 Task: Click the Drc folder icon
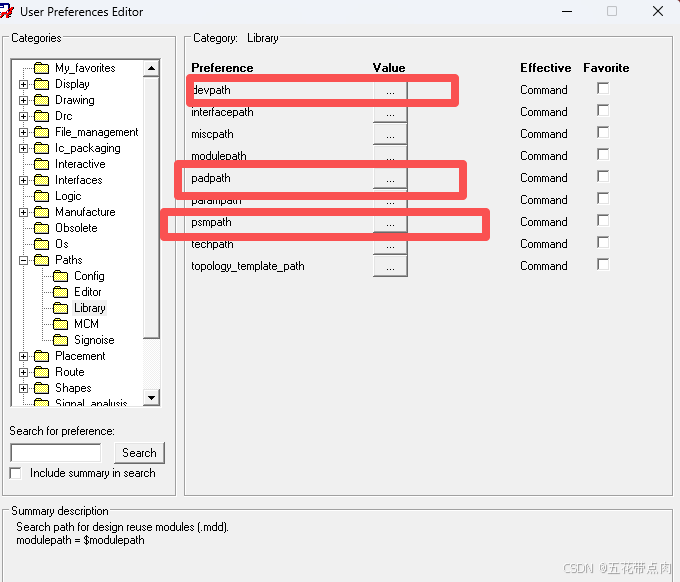(x=42, y=116)
